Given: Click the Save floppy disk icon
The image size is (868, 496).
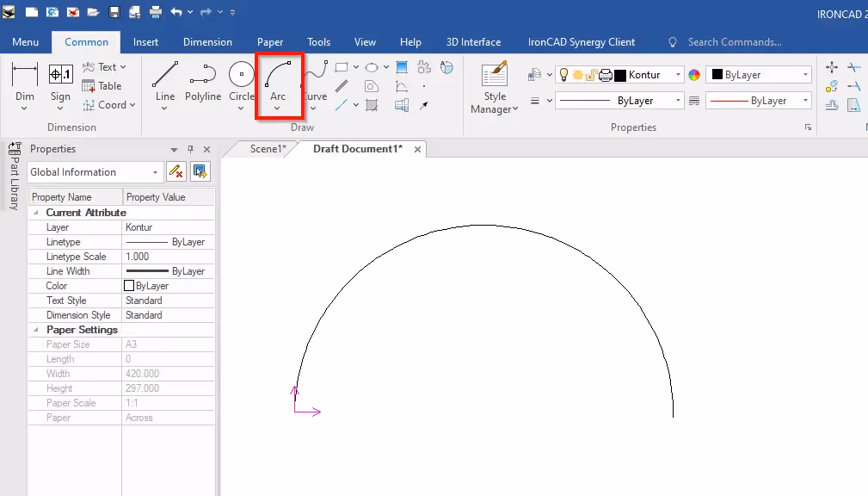Looking at the screenshot, I should 114,12.
